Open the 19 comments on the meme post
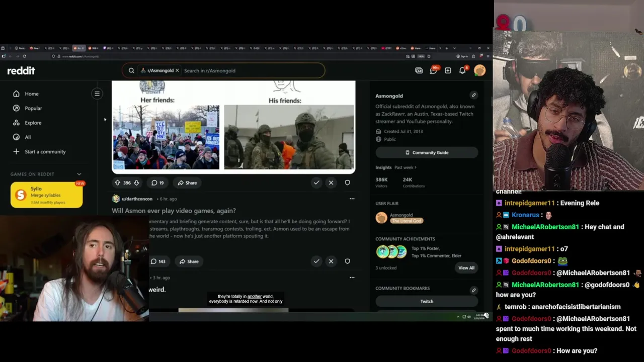The width and height of the screenshot is (644, 362). click(157, 183)
